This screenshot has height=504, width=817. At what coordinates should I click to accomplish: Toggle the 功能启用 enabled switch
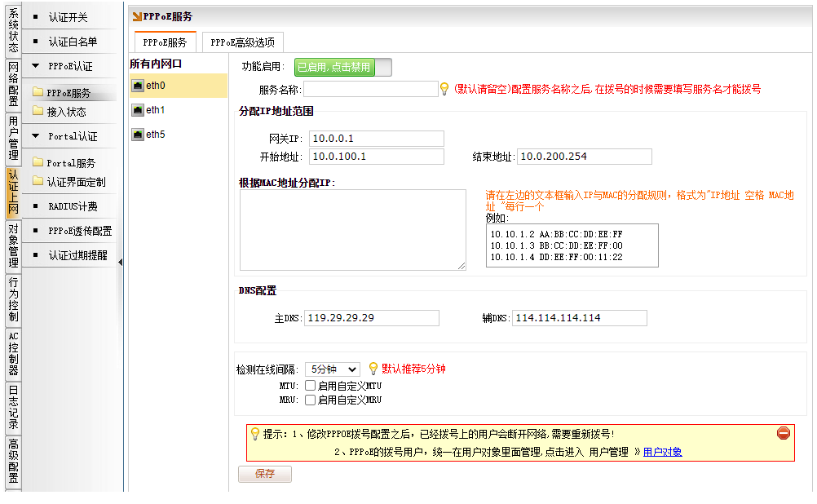pyautogui.click(x=342, y=68)
